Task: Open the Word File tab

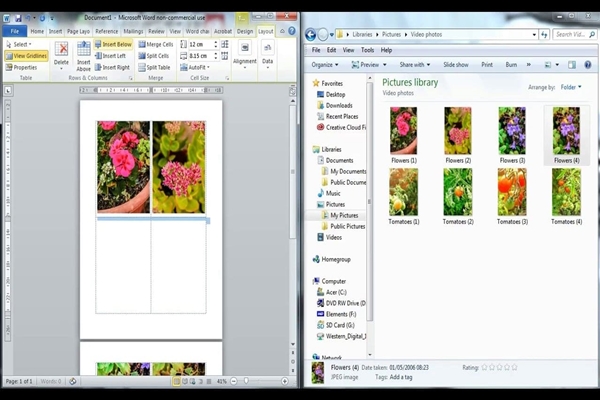Action: [15, 31]
